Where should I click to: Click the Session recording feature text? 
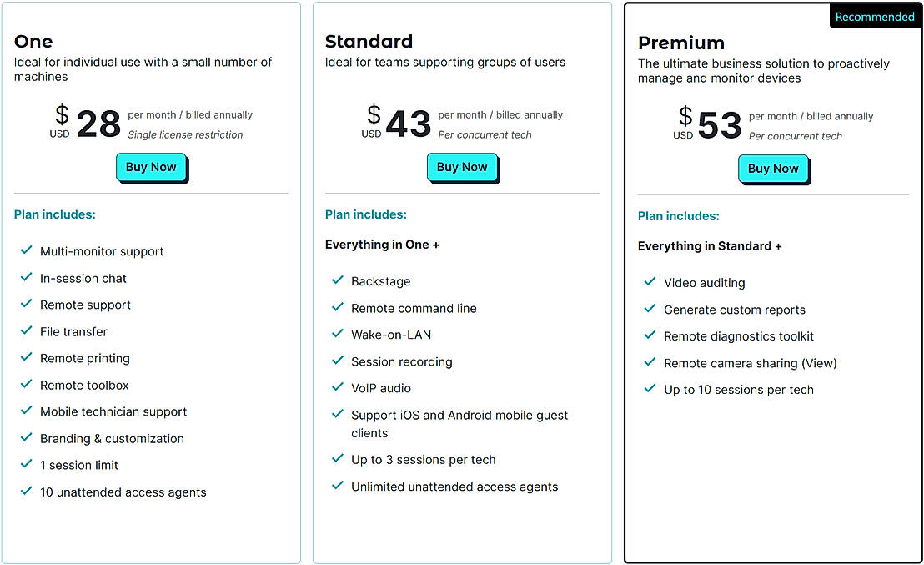click(x=401, y=361)
